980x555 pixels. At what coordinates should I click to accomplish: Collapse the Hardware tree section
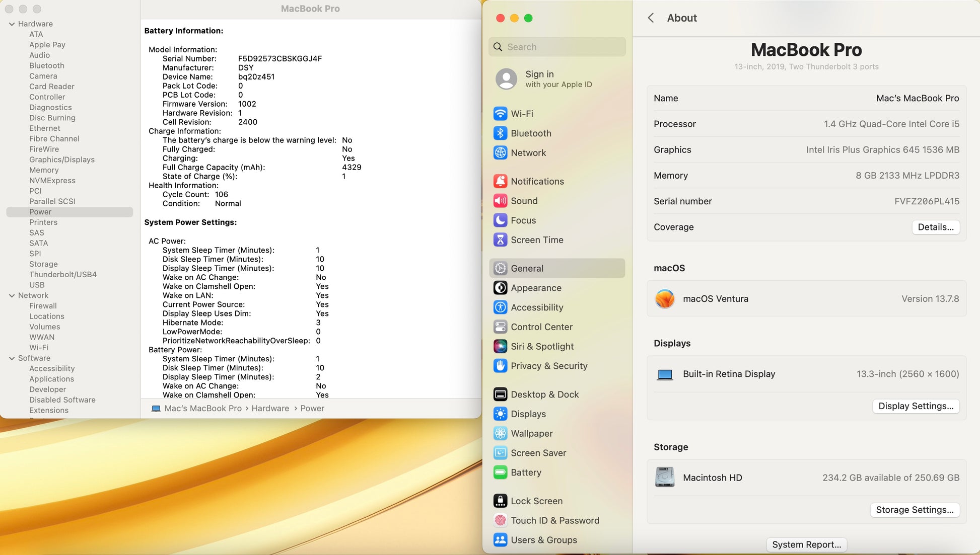click(x=12, y=24)
